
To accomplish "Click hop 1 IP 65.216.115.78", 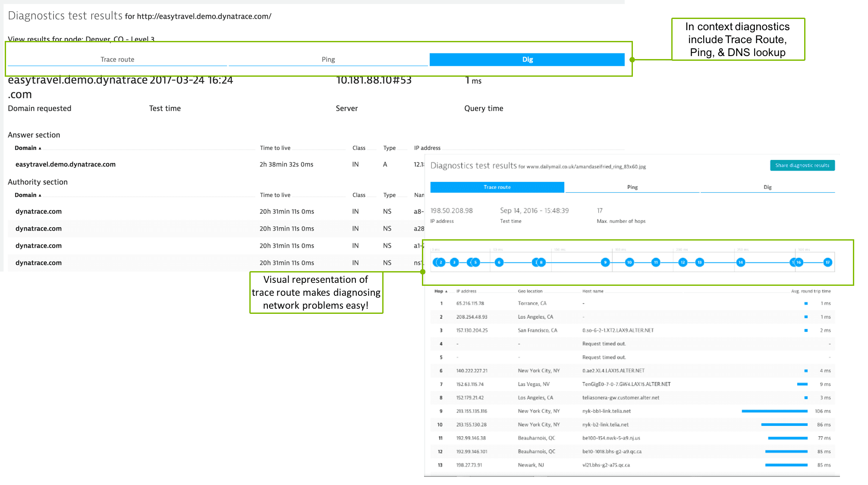I will [470, 304].
